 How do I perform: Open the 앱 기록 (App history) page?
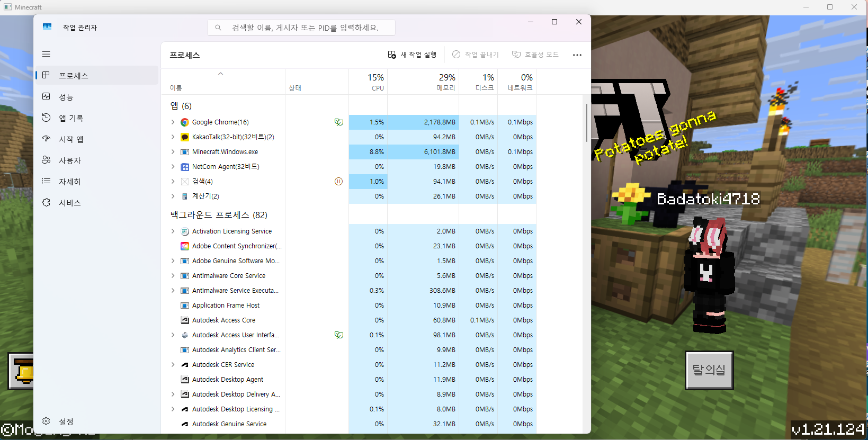point(71,118)
